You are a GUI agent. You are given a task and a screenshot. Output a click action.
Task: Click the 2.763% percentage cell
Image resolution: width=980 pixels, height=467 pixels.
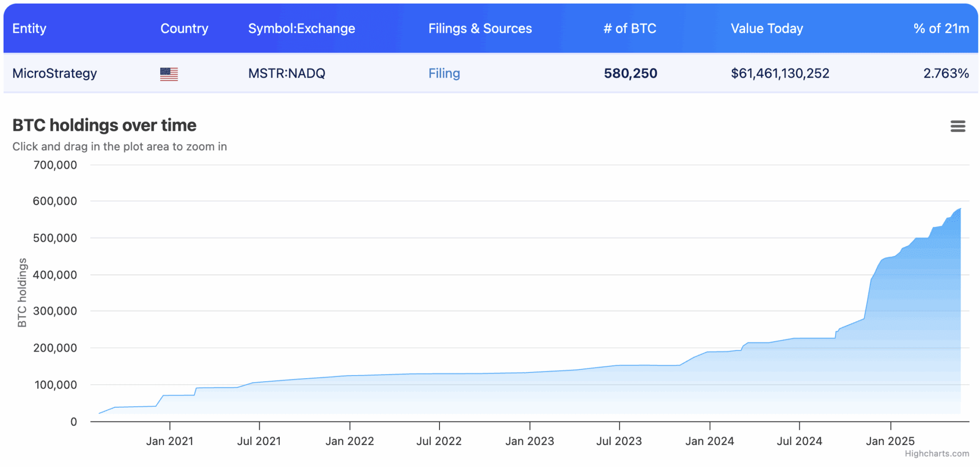[946, 74]
